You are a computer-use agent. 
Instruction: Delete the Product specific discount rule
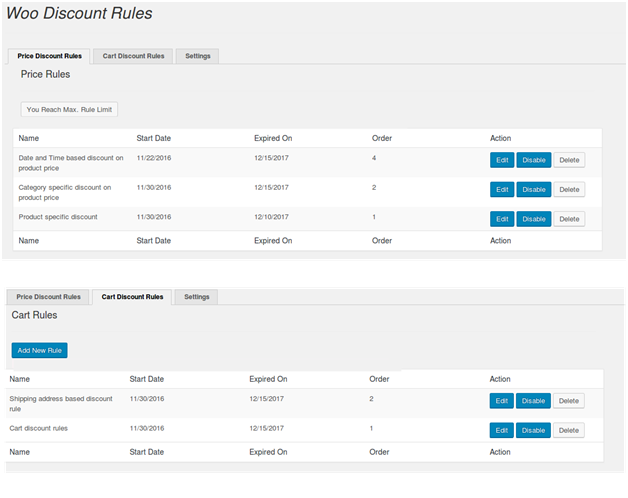click(x=569, y=219)
